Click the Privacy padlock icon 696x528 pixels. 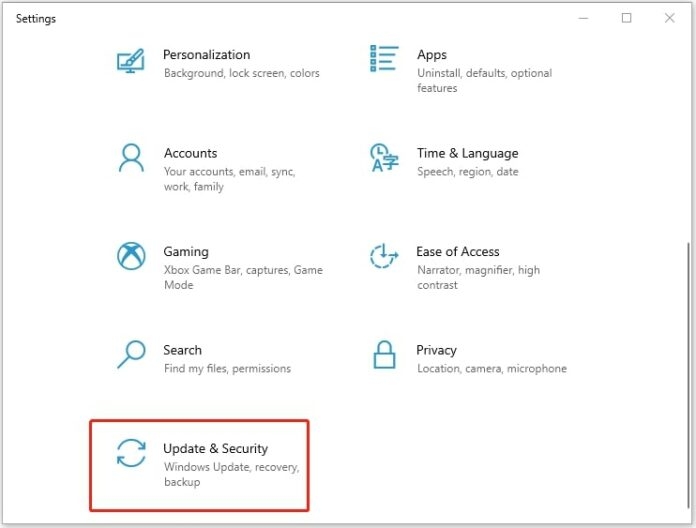click(384, 355)
